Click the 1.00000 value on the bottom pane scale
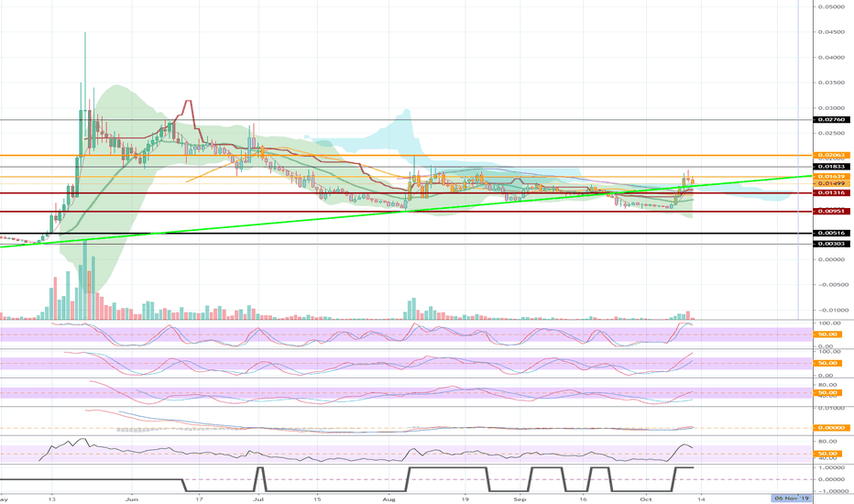 832,467
